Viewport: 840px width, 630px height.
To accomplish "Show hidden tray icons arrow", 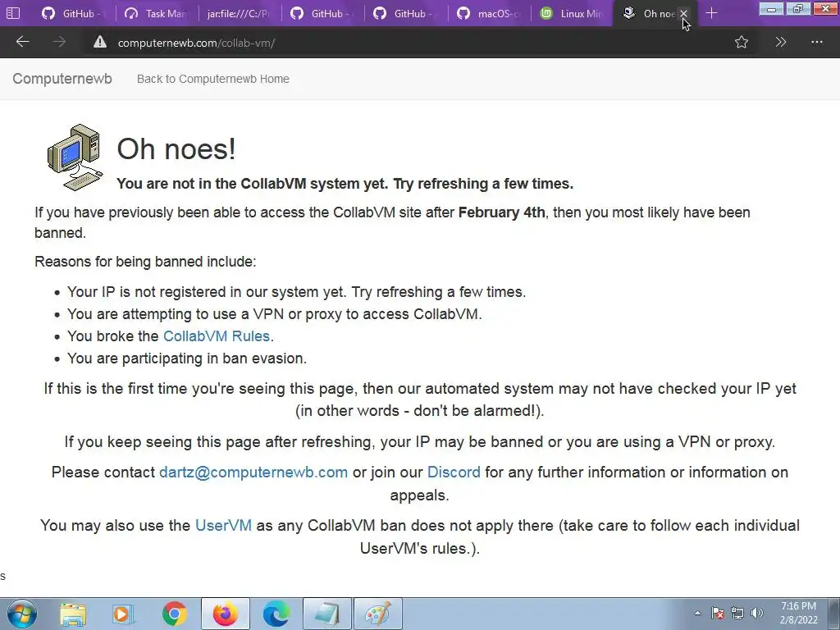I will (697, 614).
